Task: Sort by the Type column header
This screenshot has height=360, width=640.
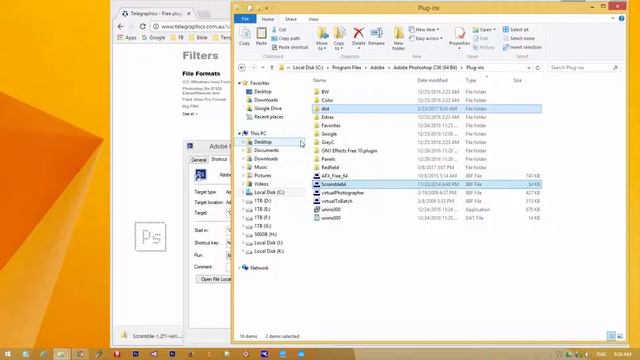Action: pyautogui.click(x=471, y=80)
